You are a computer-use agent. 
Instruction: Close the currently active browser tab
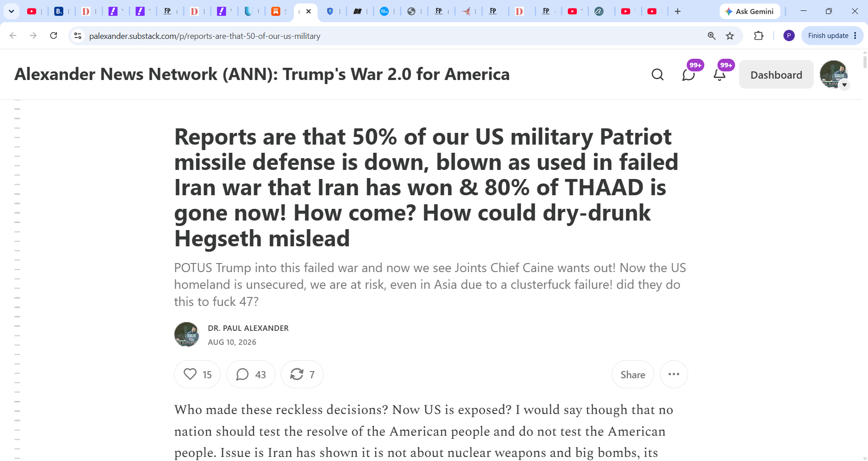point(309,11)
